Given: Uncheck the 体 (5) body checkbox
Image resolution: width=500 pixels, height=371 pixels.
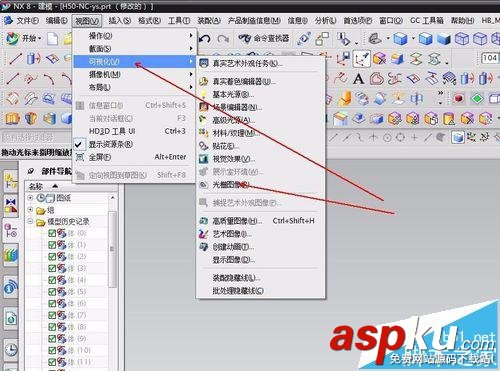Looking at the screenshot, I should [52, 292].
